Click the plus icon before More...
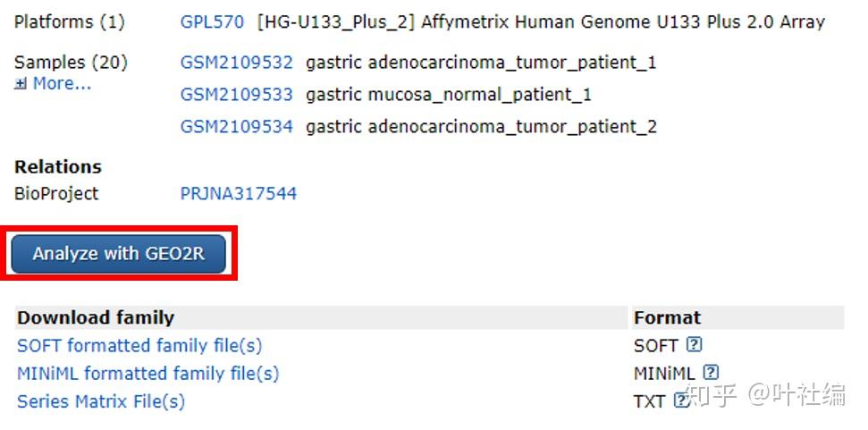Image resolution: width=868 pixels, height=430 pixels. pyautogui.click(x=21, y=84)
